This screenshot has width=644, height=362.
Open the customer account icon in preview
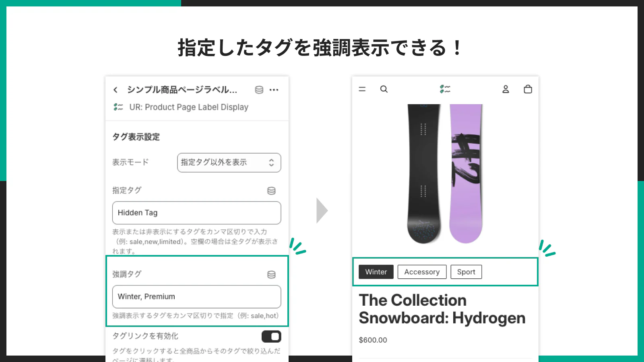(506, 89)
